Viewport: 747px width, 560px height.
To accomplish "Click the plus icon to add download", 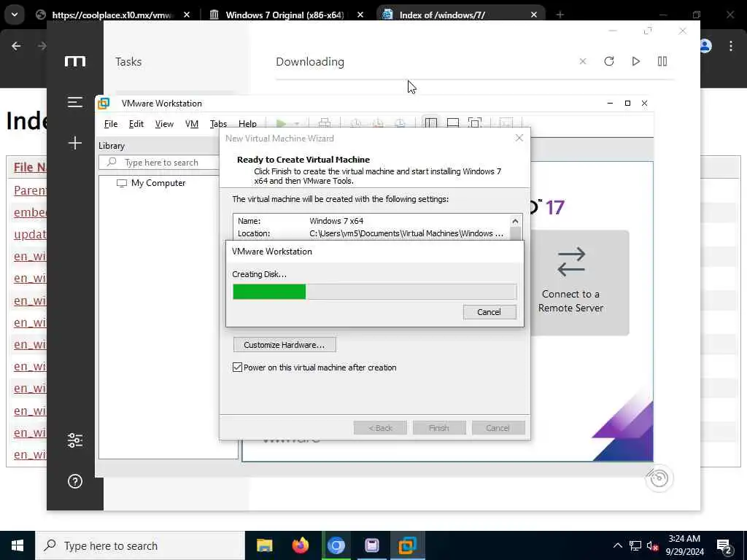I will (75, 143).
